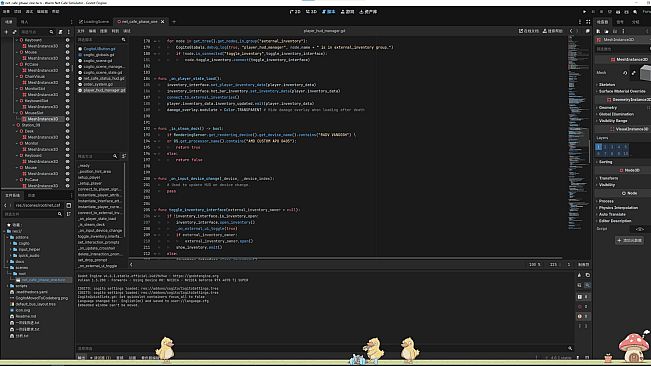
Task: Click the make-unique icon next to Mesh
Action: pyautogui.click(x=634, y=73)
